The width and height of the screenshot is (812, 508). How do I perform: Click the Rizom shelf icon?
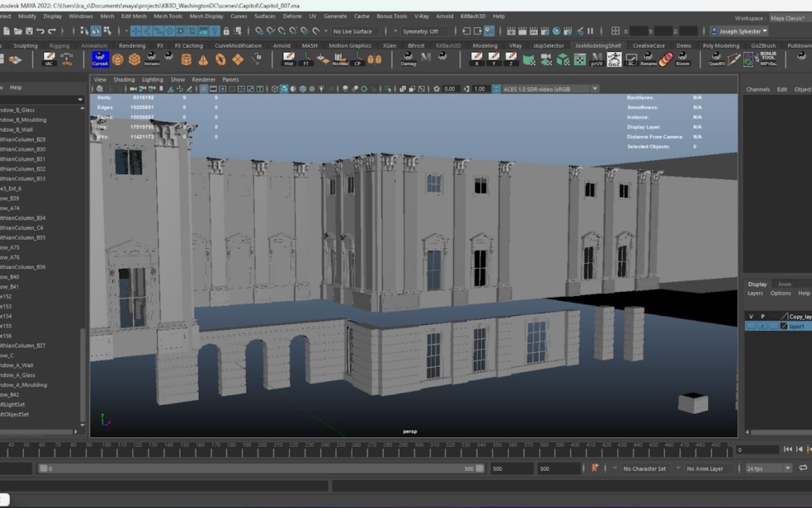[682, 59]
